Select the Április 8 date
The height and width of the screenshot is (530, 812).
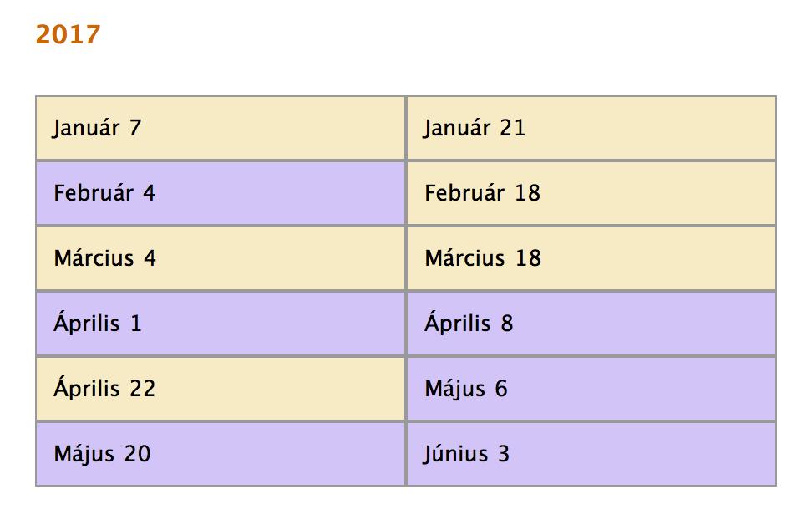[591, 324]
